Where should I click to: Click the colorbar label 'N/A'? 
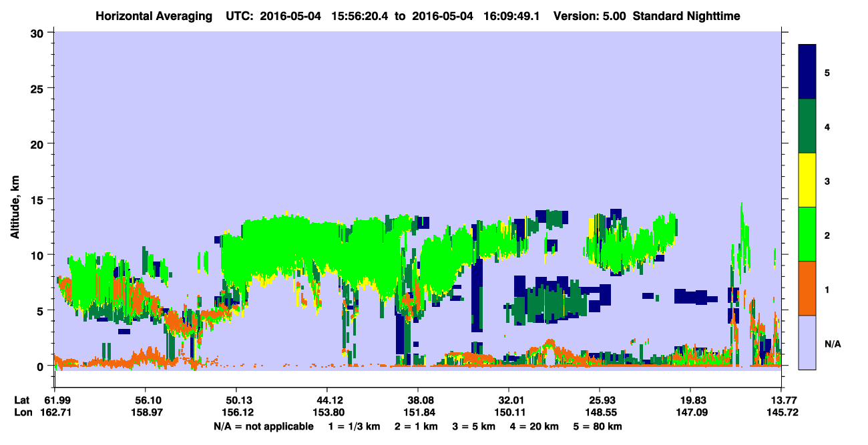pos(832,344)
